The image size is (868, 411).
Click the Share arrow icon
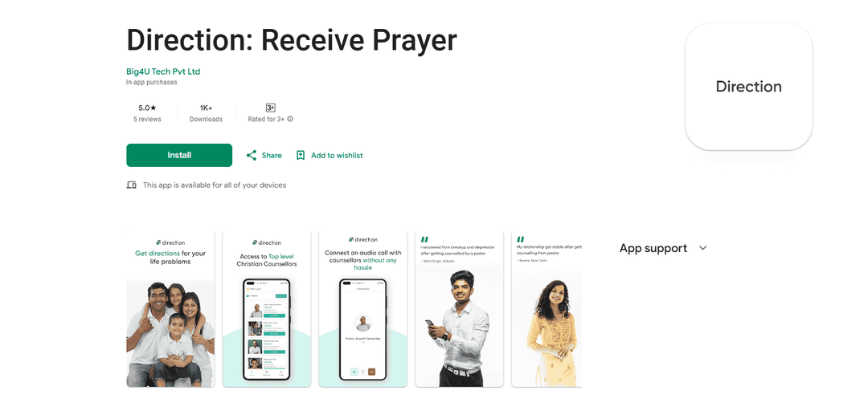click(252, 156)
